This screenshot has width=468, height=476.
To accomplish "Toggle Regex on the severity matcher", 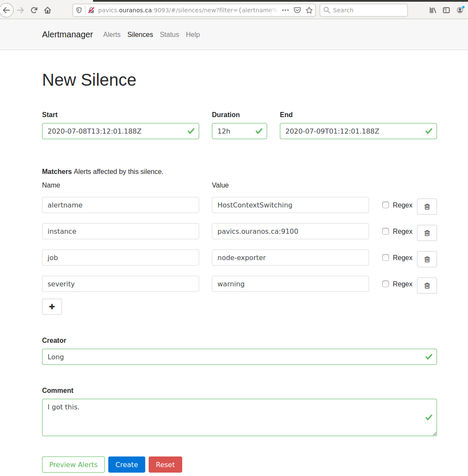I will (x=386, y=284).
